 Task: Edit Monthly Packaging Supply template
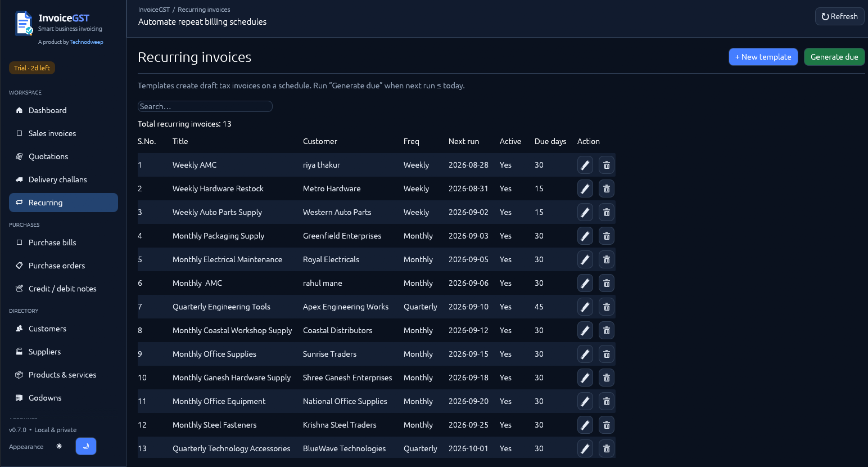[x=585, y=236]
